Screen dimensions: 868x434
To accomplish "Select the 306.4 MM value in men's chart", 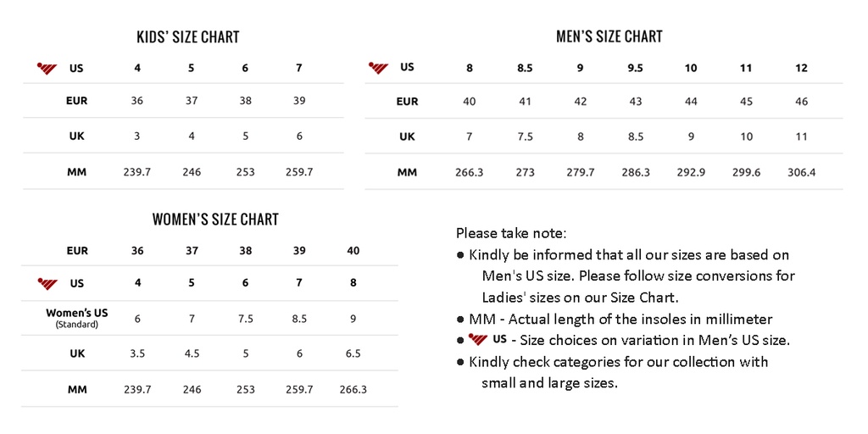I will [x=801, y=172].
